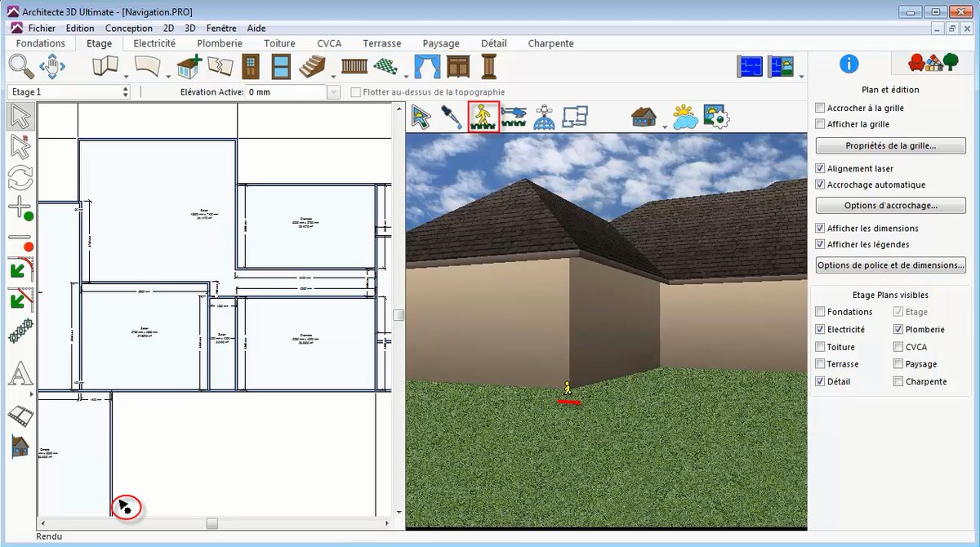Switch to the Toiture tab
The height and width of the screenshot is (547, 980).
coord(280,43)
